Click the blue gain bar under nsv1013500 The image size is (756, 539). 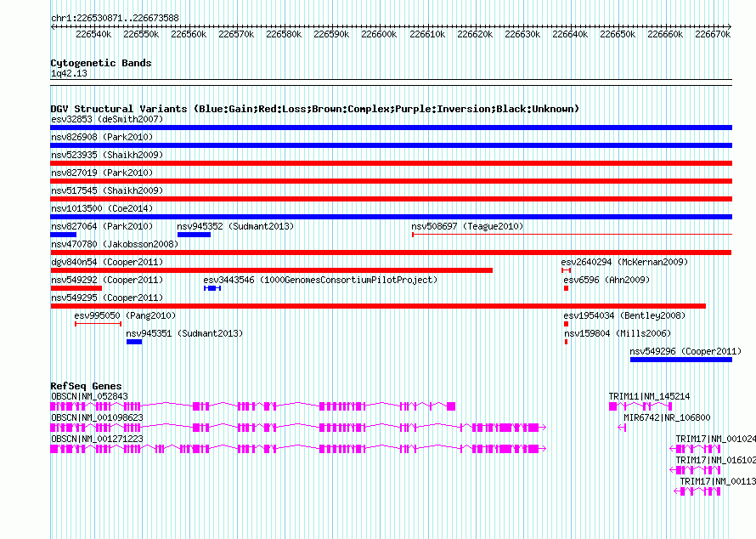(x=391, y=217)
